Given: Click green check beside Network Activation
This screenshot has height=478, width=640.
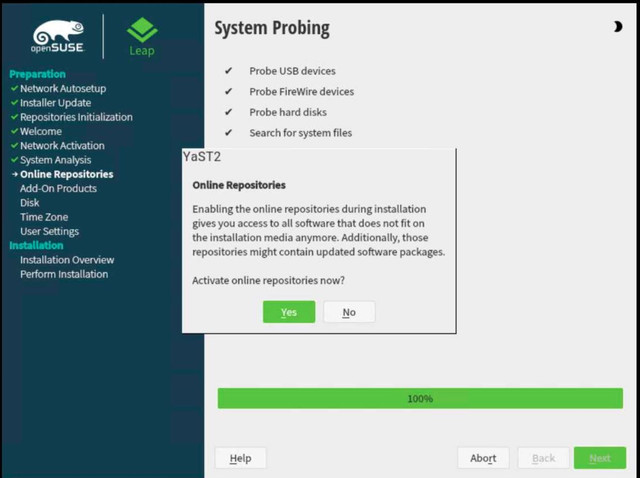Looking at the screenshot, I should point(15,145).
